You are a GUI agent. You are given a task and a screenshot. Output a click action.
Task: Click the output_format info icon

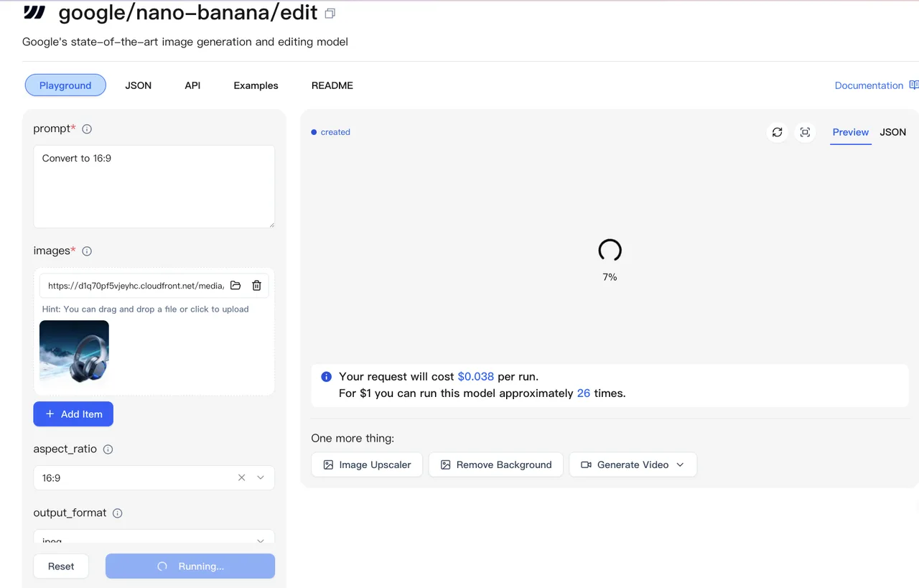(x=118, y=513)
